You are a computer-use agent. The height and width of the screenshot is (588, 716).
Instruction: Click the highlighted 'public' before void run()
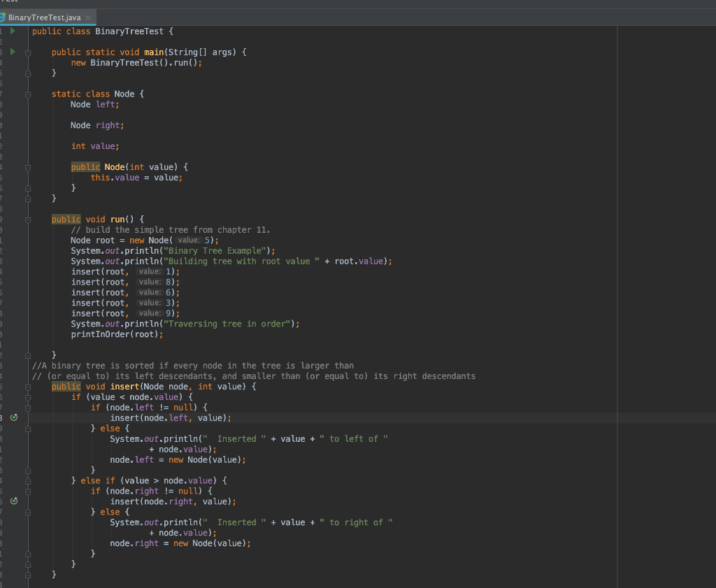click(x=66, y=219)
